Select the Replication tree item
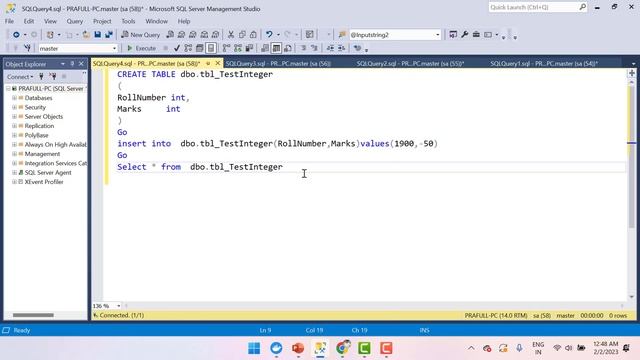This screenshot has height=360, width=640. point(39,126)
